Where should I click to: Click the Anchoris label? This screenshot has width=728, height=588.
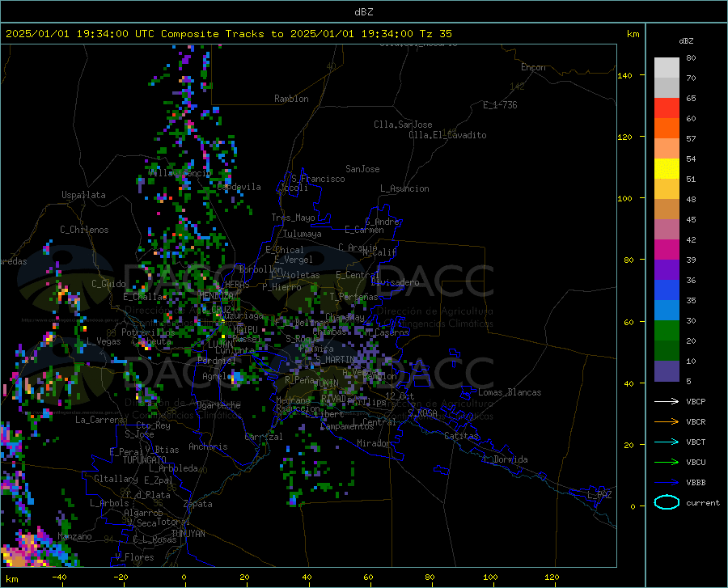(x=208, y=446)
